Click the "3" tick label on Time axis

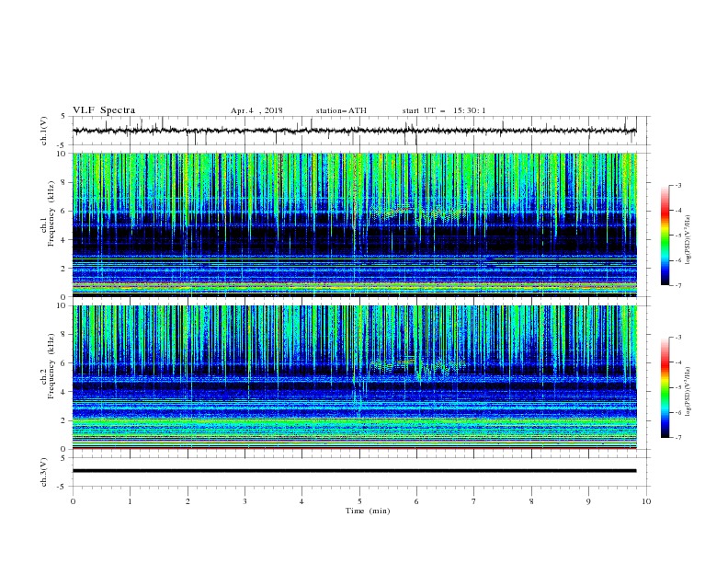[x=245, y=501]
